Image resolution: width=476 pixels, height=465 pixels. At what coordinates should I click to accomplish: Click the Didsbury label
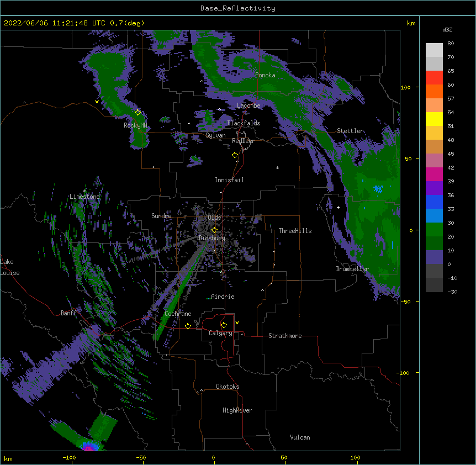[x=212, y=238]
